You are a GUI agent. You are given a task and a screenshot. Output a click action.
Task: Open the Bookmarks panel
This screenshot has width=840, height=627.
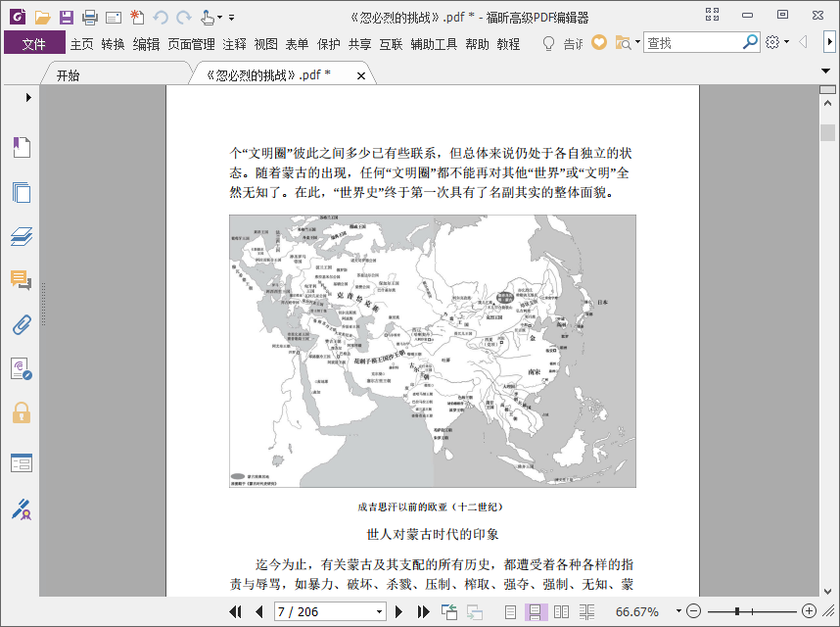point(22,147)
